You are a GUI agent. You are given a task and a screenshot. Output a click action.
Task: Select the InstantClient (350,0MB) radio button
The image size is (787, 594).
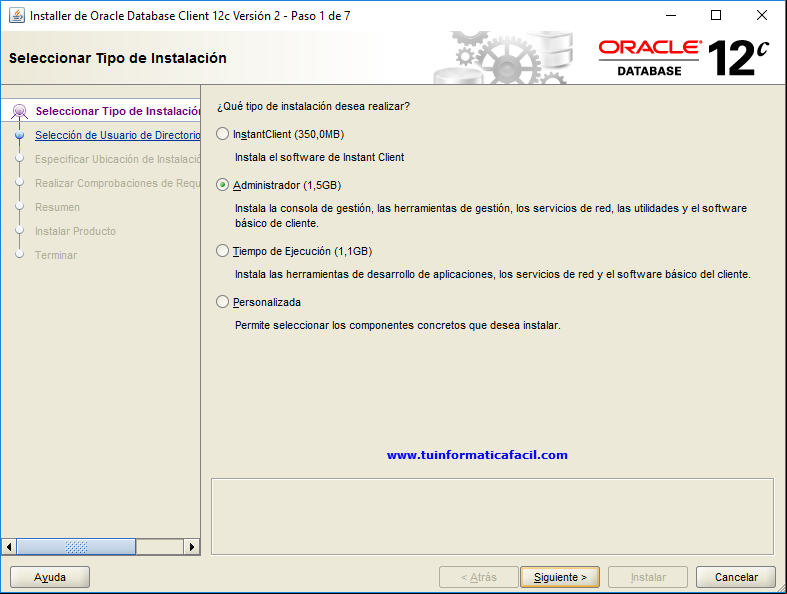point(222,134)
